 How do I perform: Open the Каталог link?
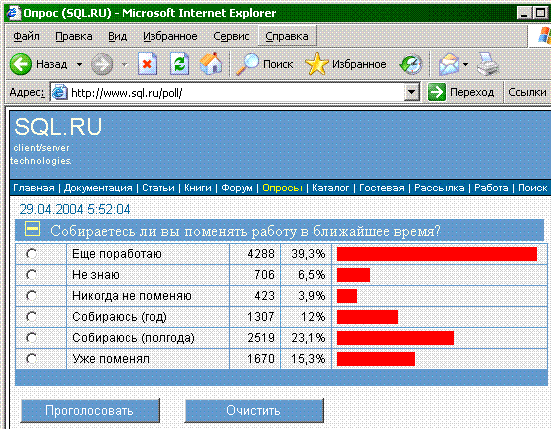pos(331,188)
